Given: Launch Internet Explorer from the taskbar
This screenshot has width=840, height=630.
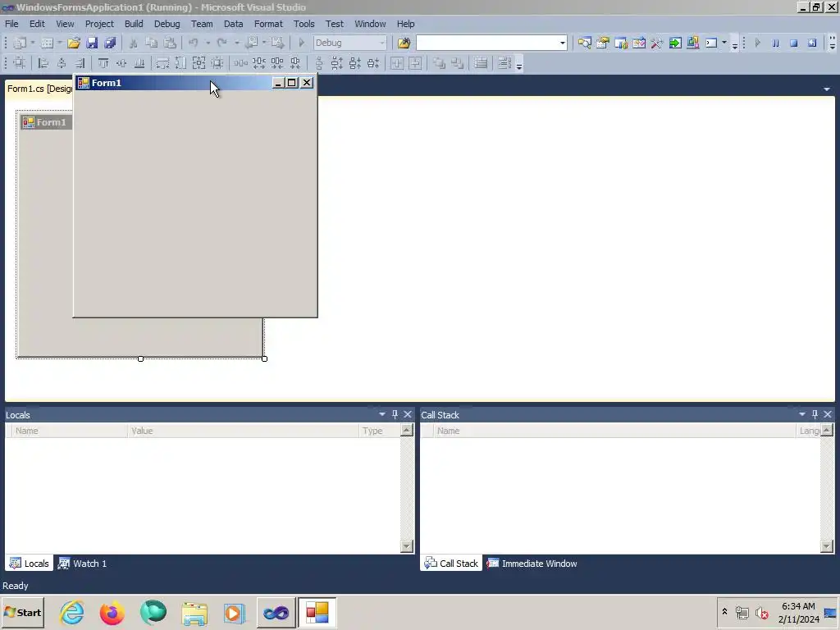Looking at the screenshot, I should click(x=71, y=613).
